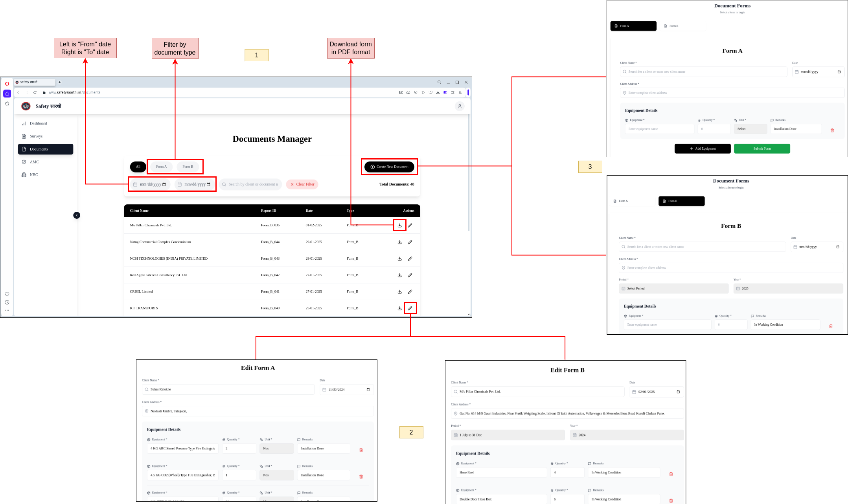Select the Form A filter pill
Screen dimensions: 848x504
point(161,167)
